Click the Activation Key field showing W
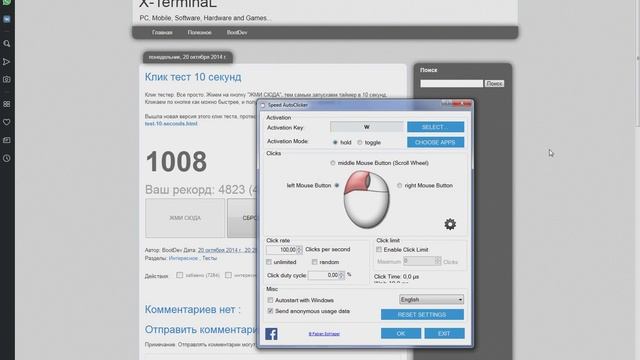The height and width of the screenshot is (360, 640). coord(367,127)
